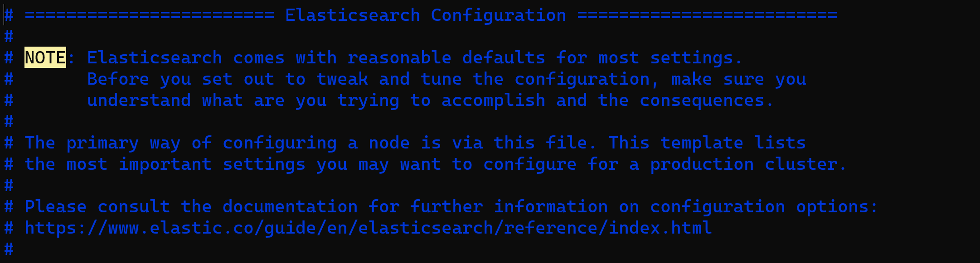980x263 pixels.
Task: Place cursor on the word 'primary'
Action: point(102,143)
